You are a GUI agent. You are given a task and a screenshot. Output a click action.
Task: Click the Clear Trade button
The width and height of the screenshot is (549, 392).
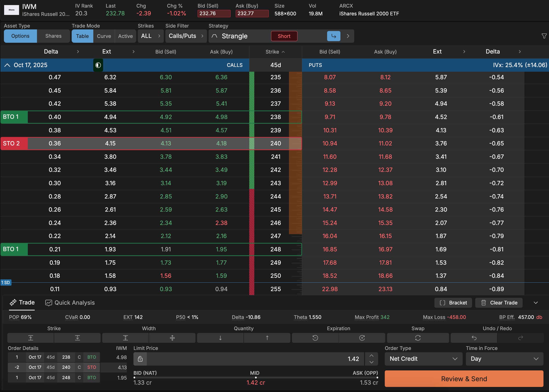pos(498,303)
